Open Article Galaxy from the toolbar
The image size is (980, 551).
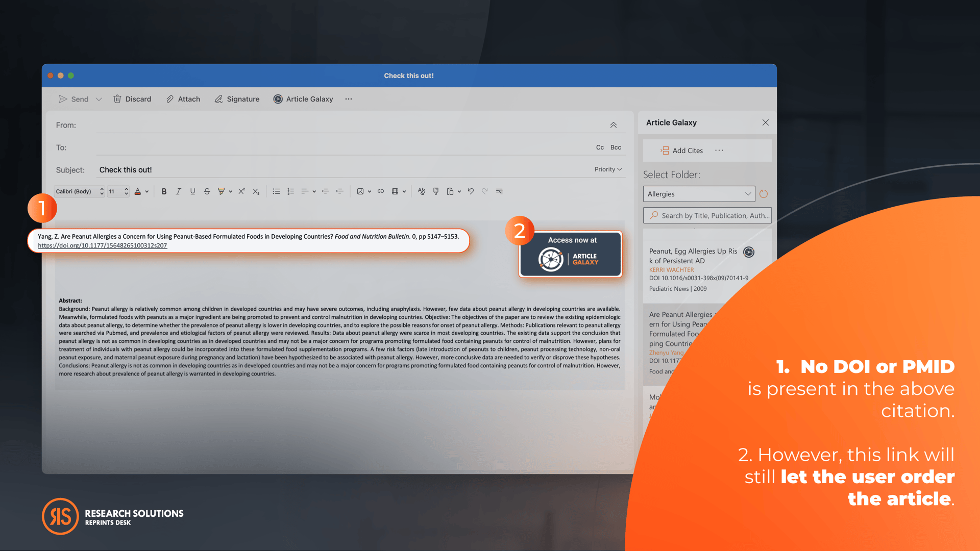303,99
